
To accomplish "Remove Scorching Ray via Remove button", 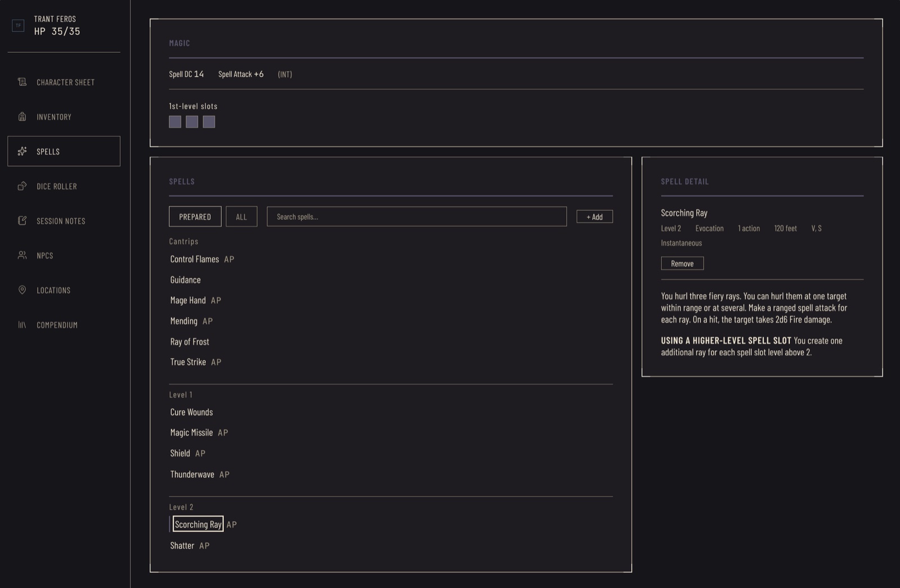I will (682, 263).
